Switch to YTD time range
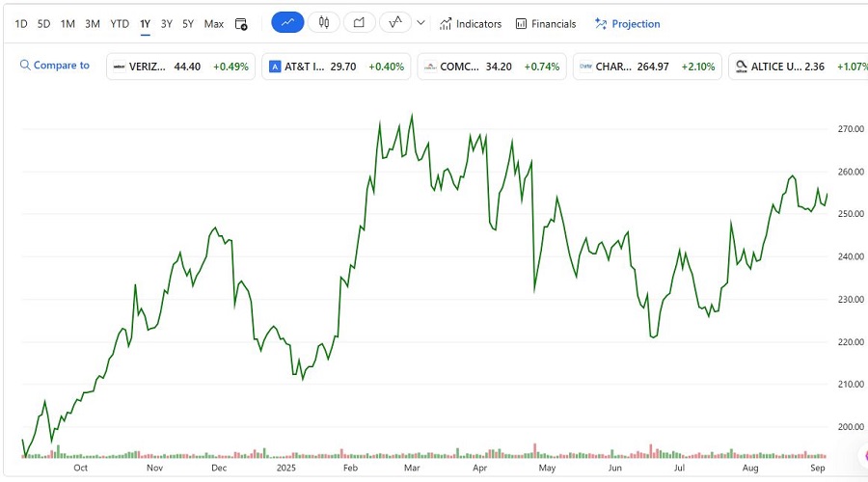Image resolution: width=868 pixels, height=482 pixels. 120,24
